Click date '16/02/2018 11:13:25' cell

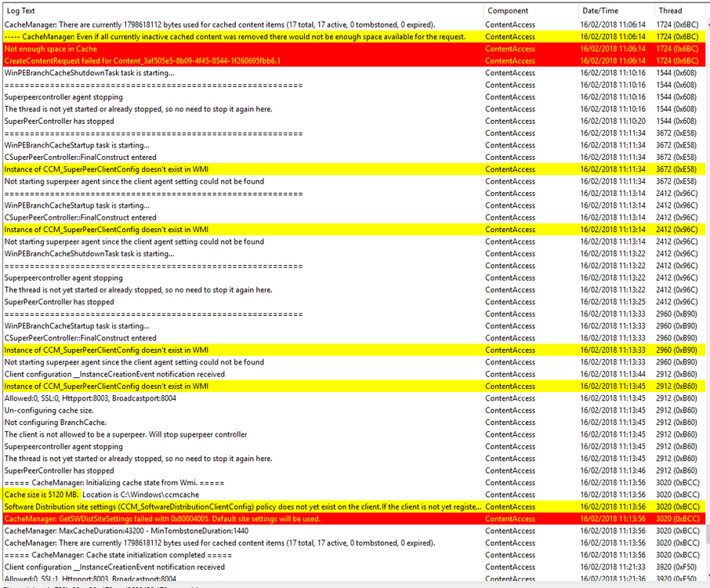pos(613,302)
